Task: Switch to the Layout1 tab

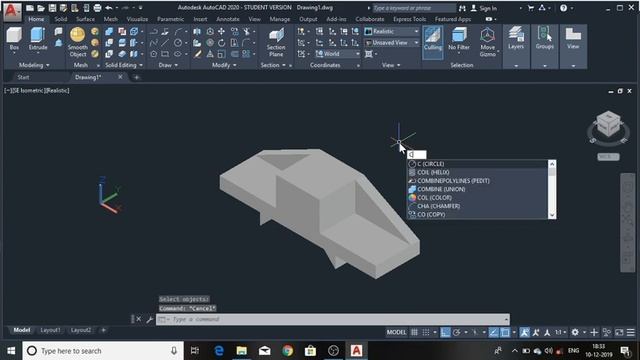Action: 50,330
